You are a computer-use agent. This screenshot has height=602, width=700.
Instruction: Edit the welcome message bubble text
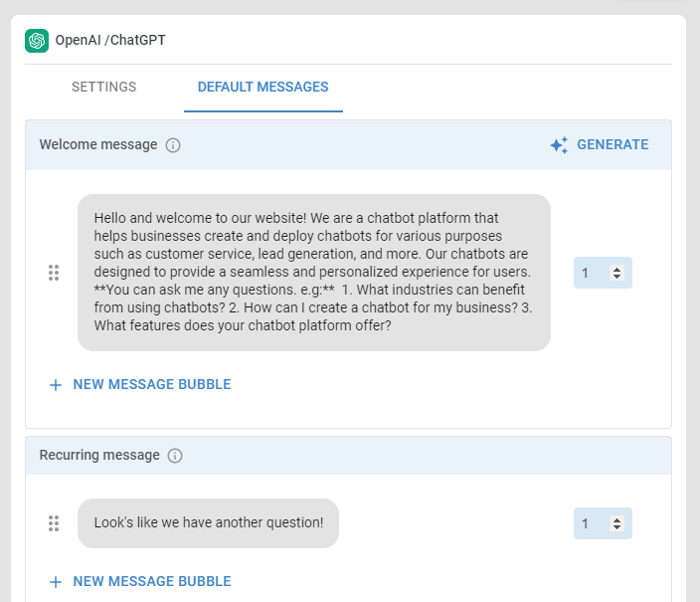[314, 273]
